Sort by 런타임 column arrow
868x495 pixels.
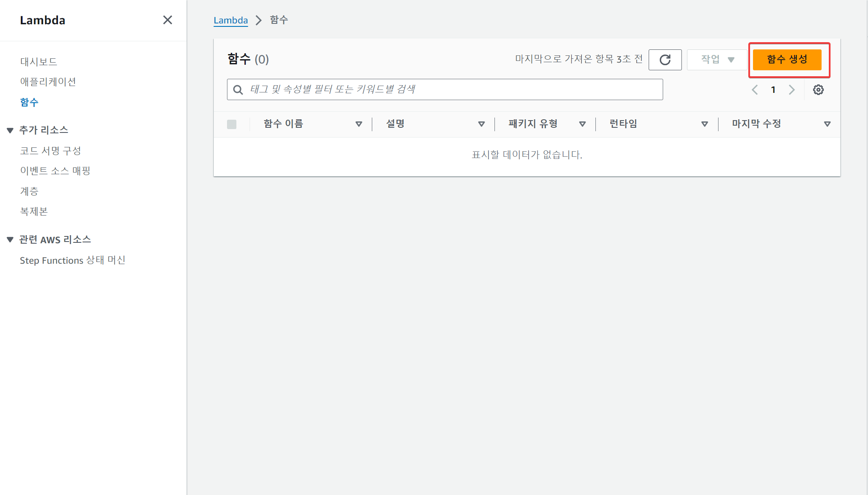(704, 124)
